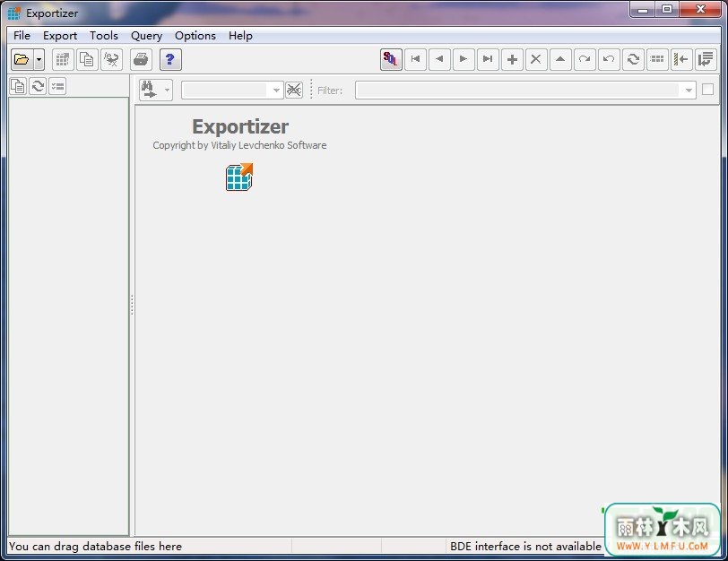Click the blue question mark help icon
The height and width of the screenshot is (561, 728).
(x=170, y=59)
